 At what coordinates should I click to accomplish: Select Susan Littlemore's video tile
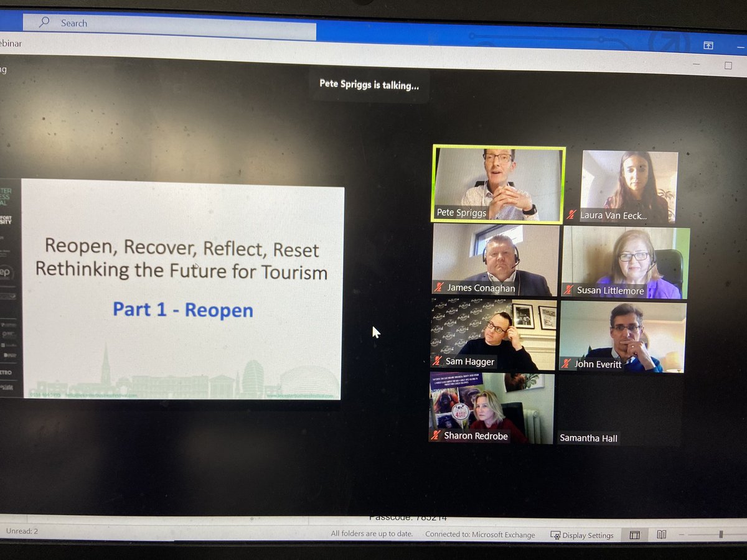pyautogui.click(x=626, y=263)
